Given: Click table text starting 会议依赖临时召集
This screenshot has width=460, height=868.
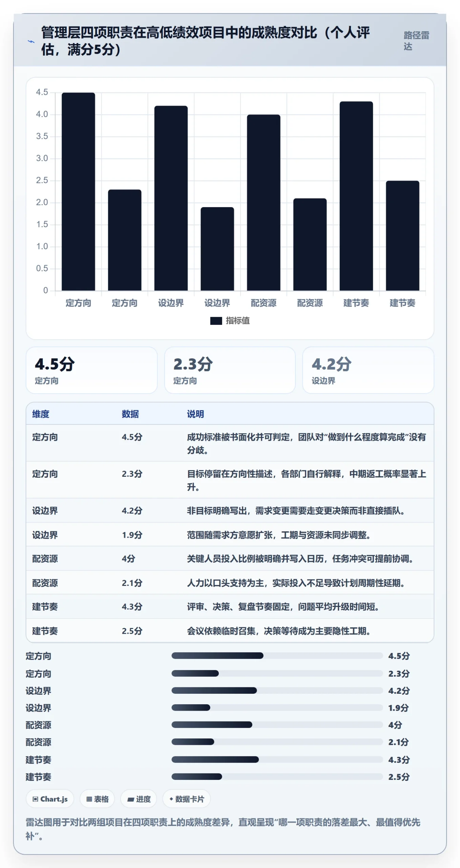Looking at the screenshot, I should coord(279,631).
